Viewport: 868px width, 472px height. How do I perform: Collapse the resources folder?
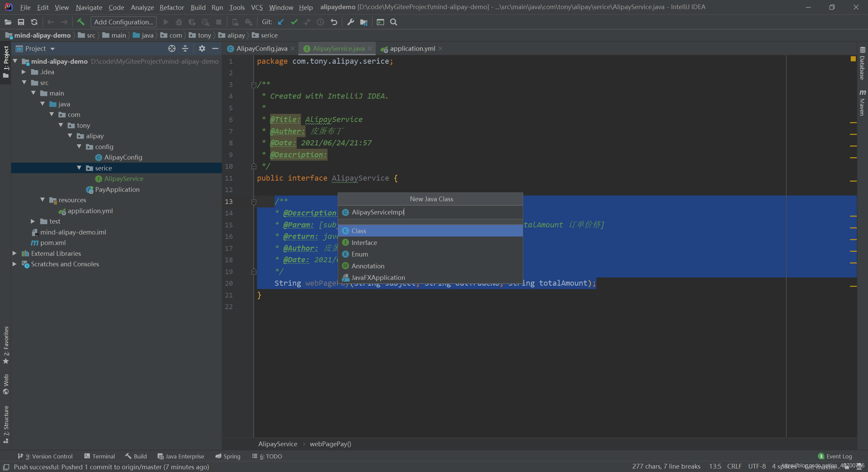click(x=42, y=200)
